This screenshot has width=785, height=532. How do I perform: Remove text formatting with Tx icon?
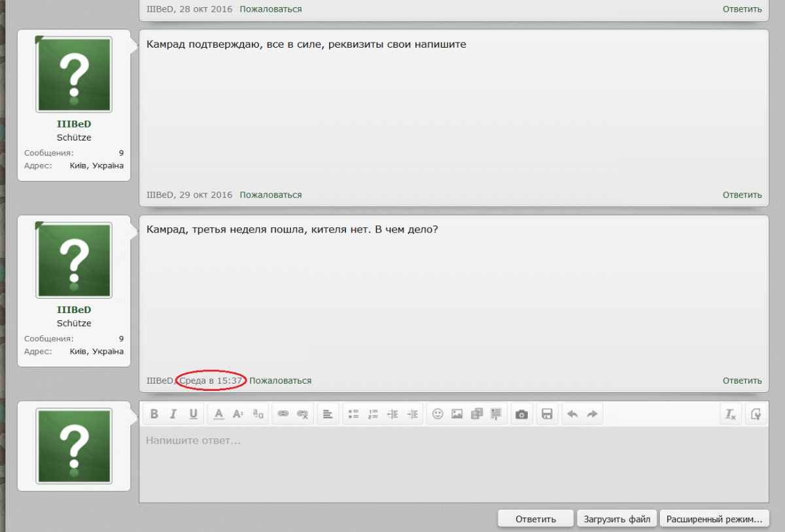point(731,414)
